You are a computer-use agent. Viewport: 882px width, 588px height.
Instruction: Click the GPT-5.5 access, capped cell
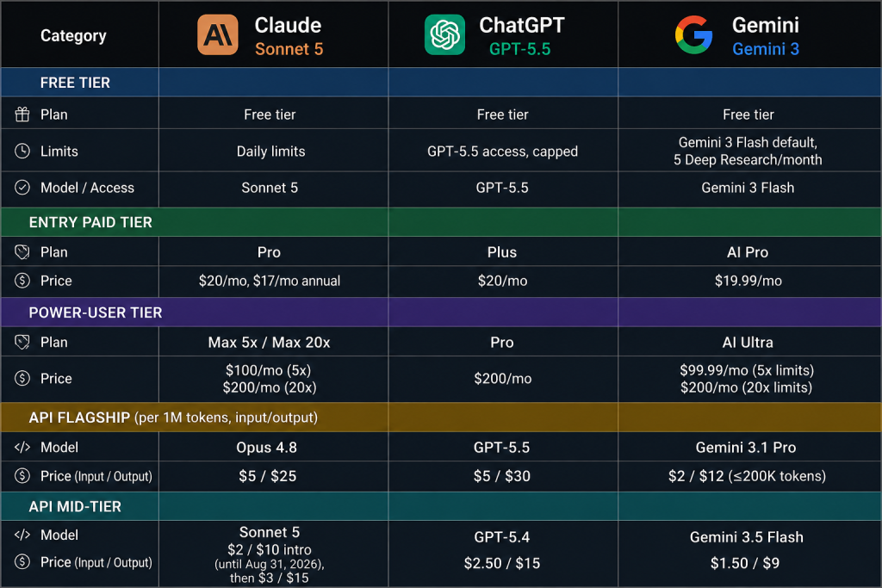click(x=503, y=152)
